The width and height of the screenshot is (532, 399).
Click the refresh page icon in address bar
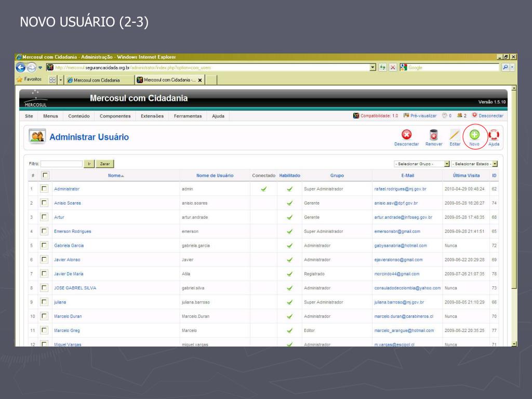point(382,67)
